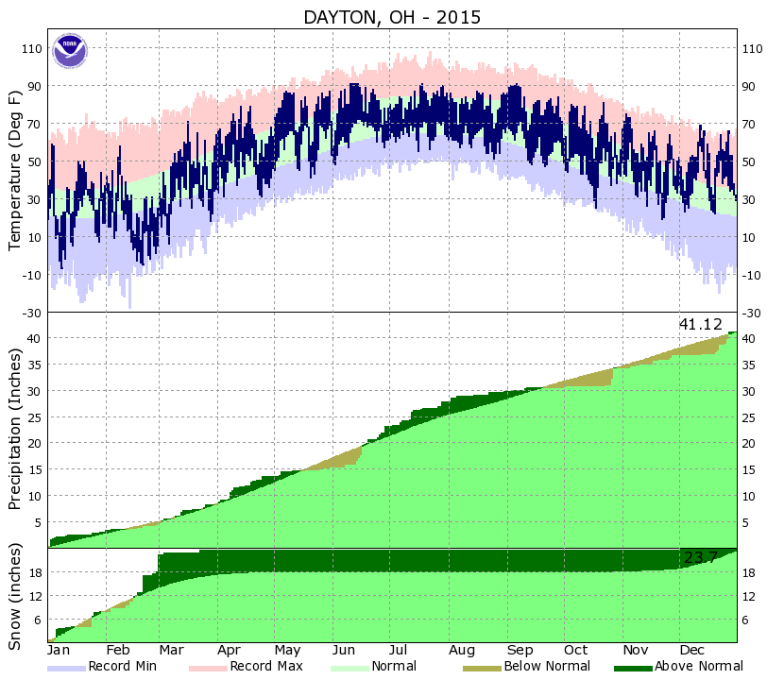Screen dimensions: 784x680
Task: Click the "Above Normal" legend label
Action: 699,667
